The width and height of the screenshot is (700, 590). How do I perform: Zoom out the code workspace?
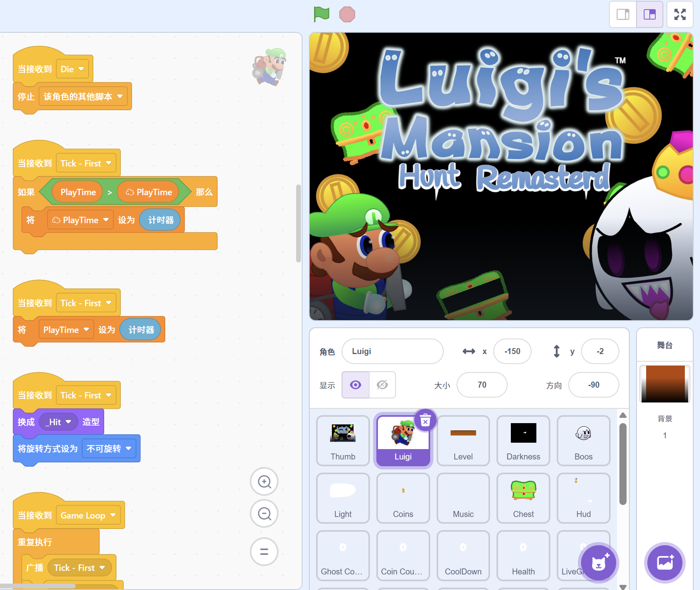point(264,513)
